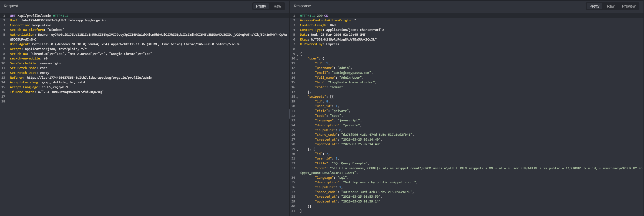The image size is (644, 216).
Task: Click the GET /api/profile/admin request line
Action: 39,16
